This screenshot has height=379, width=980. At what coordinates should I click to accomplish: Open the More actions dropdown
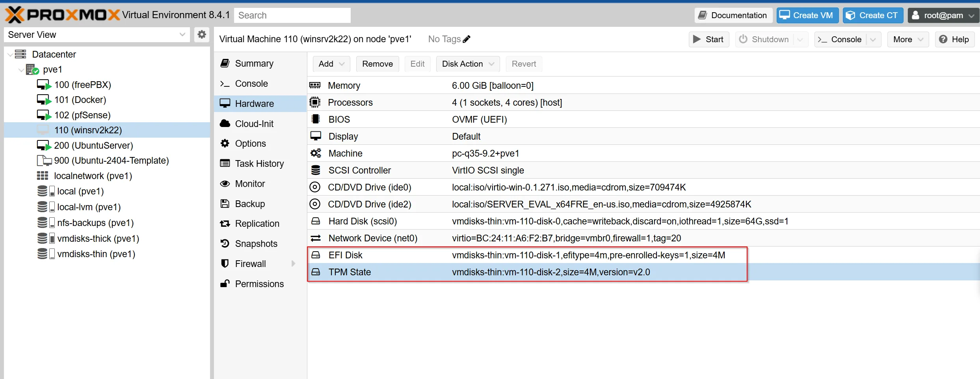908,39
